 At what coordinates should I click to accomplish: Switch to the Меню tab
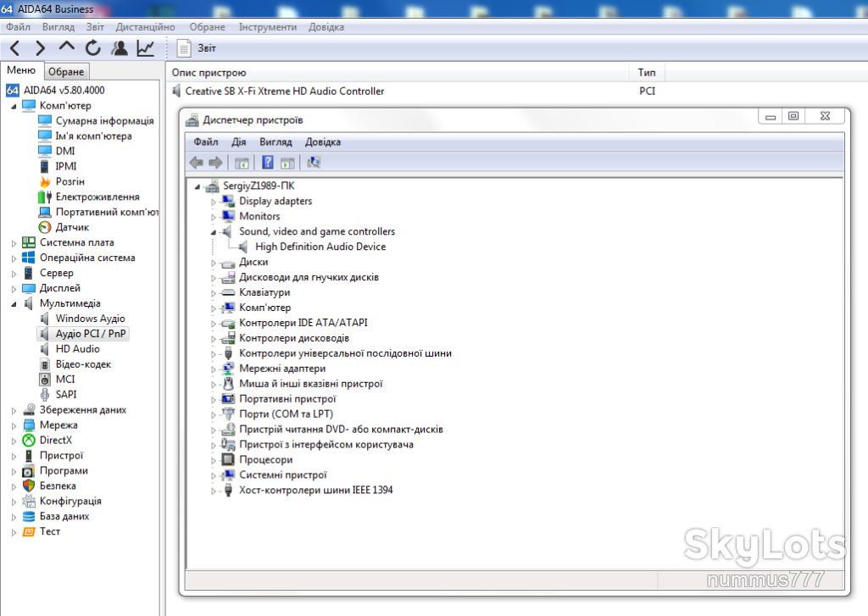(21, 70)
